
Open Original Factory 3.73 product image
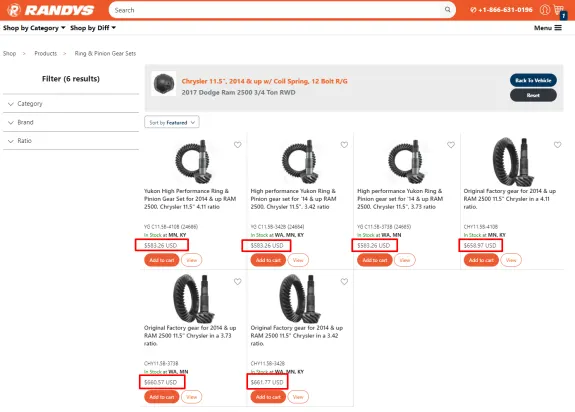coord(193,298)
